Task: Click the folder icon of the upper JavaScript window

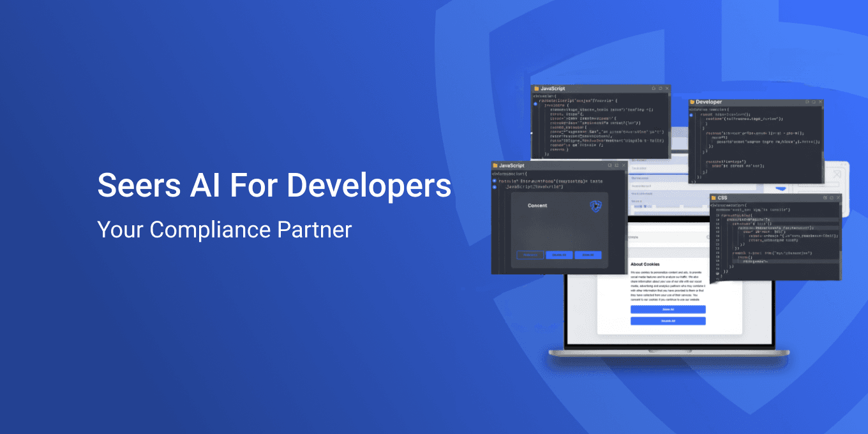Action: tap(537, 89)
